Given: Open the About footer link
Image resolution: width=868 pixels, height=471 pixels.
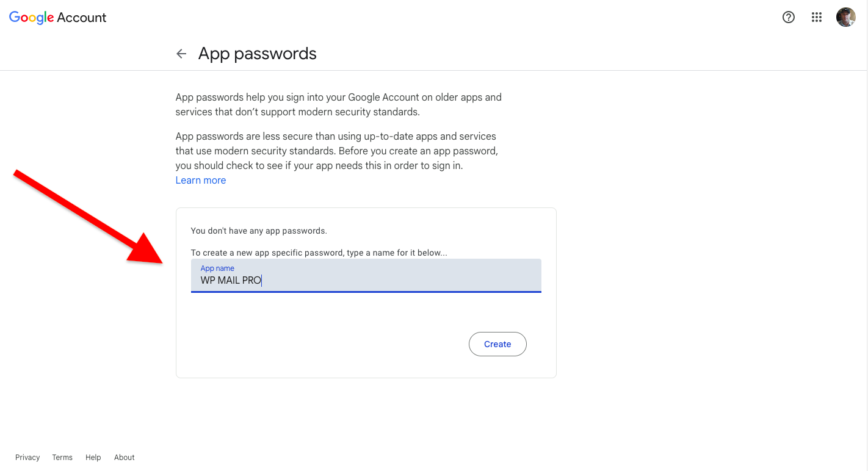Looking at the screenshot, I should pos(125,458).
